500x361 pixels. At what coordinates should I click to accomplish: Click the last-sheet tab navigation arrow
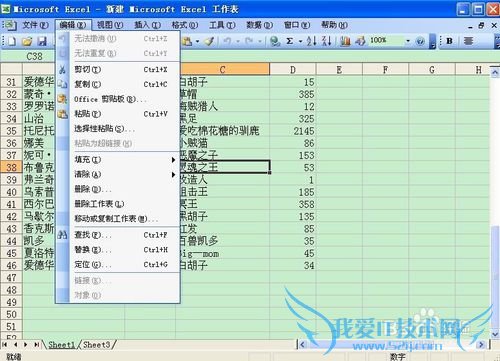[x=37, y=344]
